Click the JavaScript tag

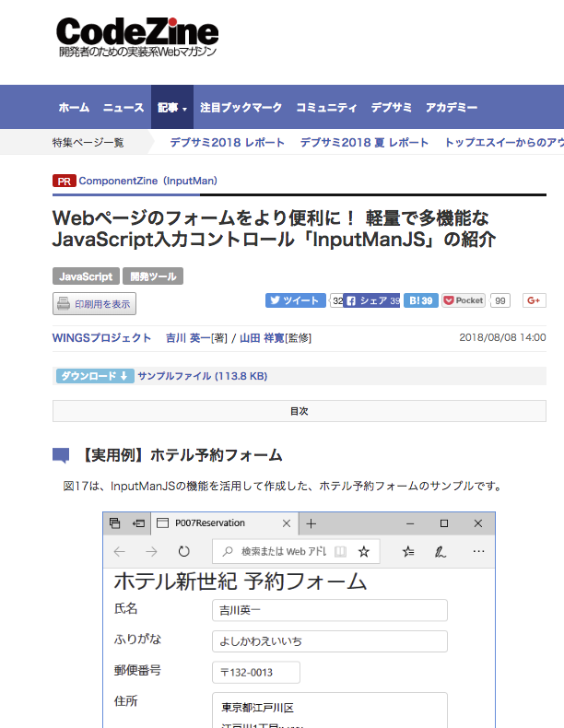86,276
